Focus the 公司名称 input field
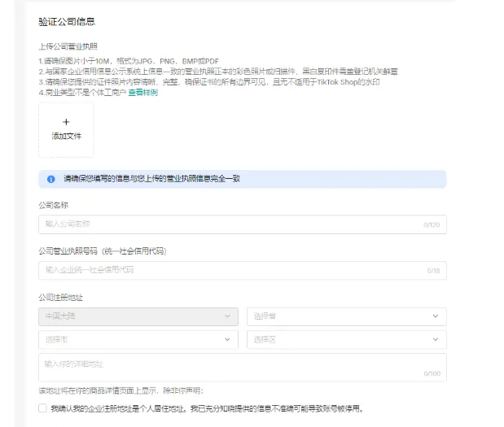The width and height of the screenshot is (504, 427). tap(228, 224)
